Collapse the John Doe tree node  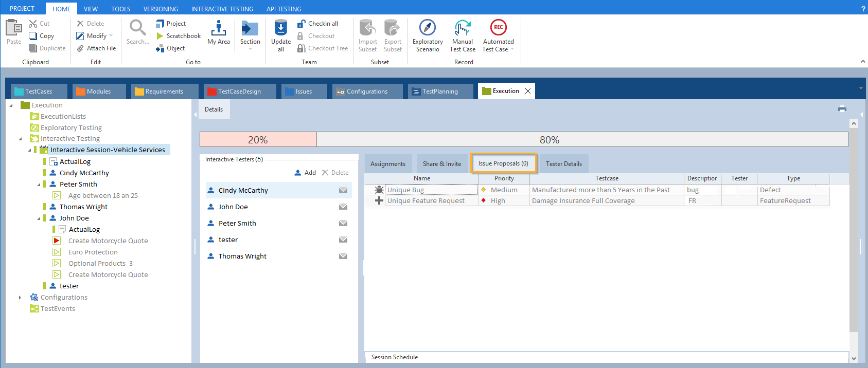[x=39, y=218]
